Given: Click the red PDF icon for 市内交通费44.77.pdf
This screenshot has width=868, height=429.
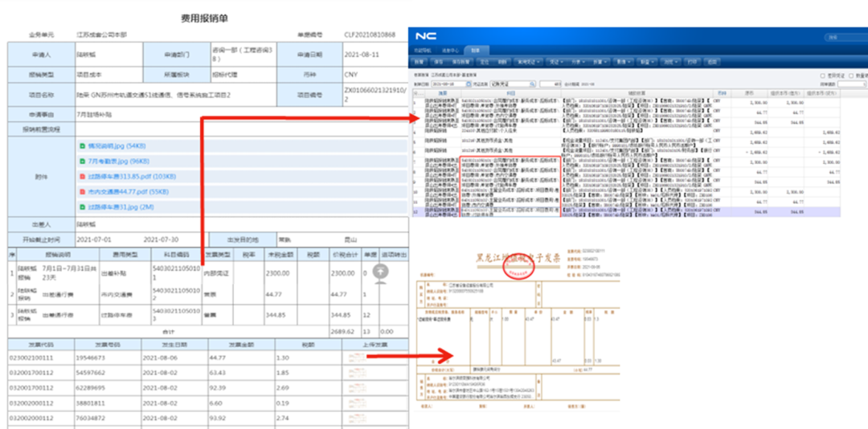Looking at the screenshot, I should click(x=82, y=192).
